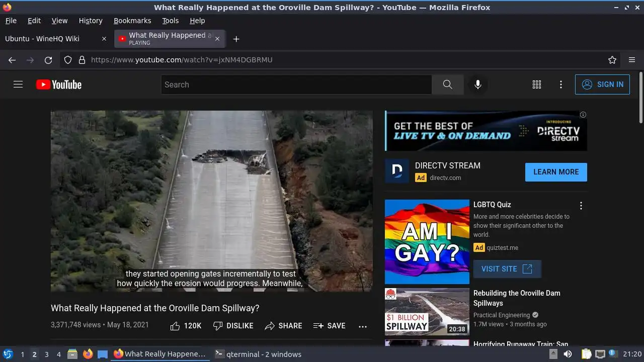Bookmark this page with the star

coord(612,60)
